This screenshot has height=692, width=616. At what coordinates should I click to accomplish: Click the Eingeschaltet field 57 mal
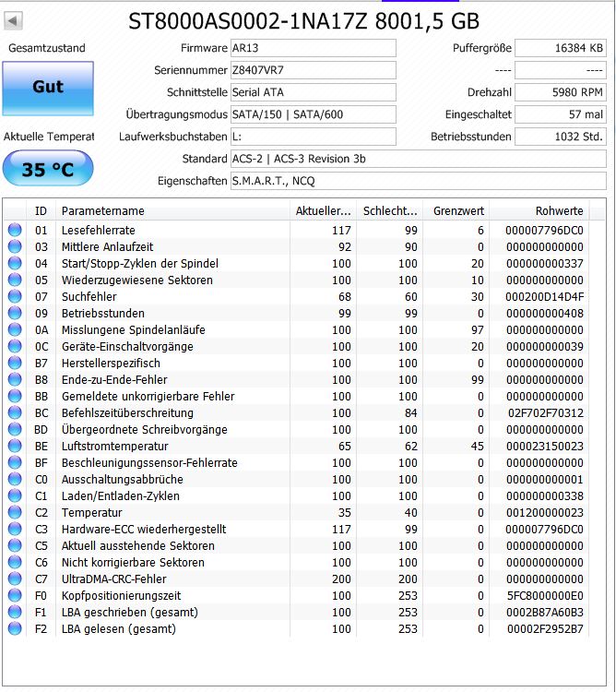tap(561, 114)
